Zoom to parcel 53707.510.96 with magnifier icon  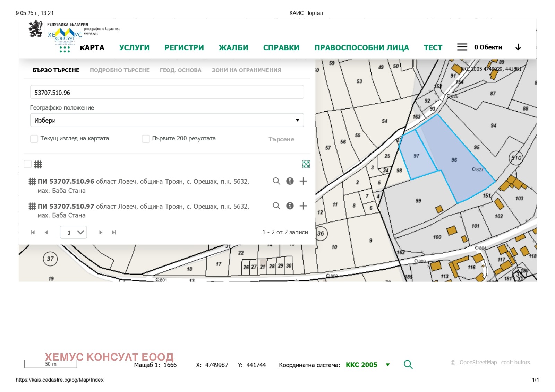click(x=276, y=181)
